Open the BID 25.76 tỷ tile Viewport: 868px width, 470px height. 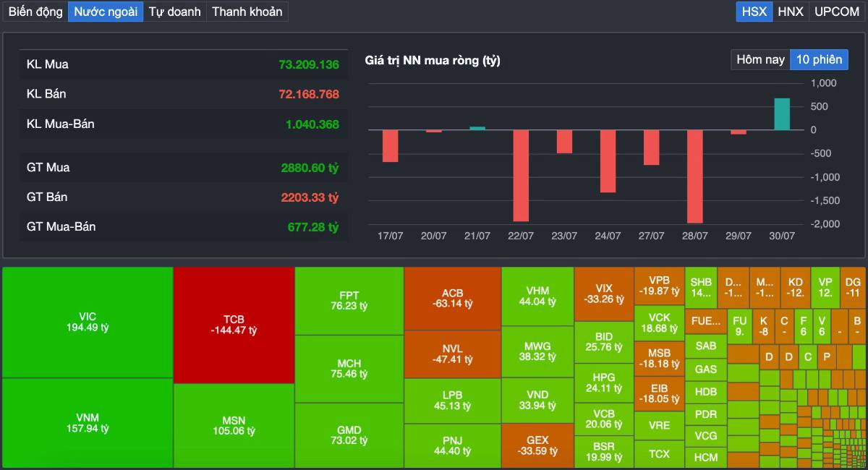click(604, 342)
